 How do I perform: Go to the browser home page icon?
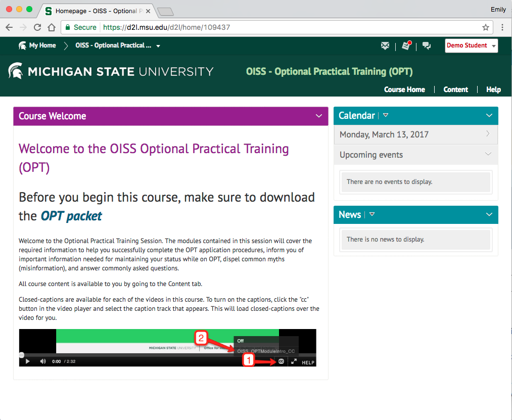coord(52,27)
